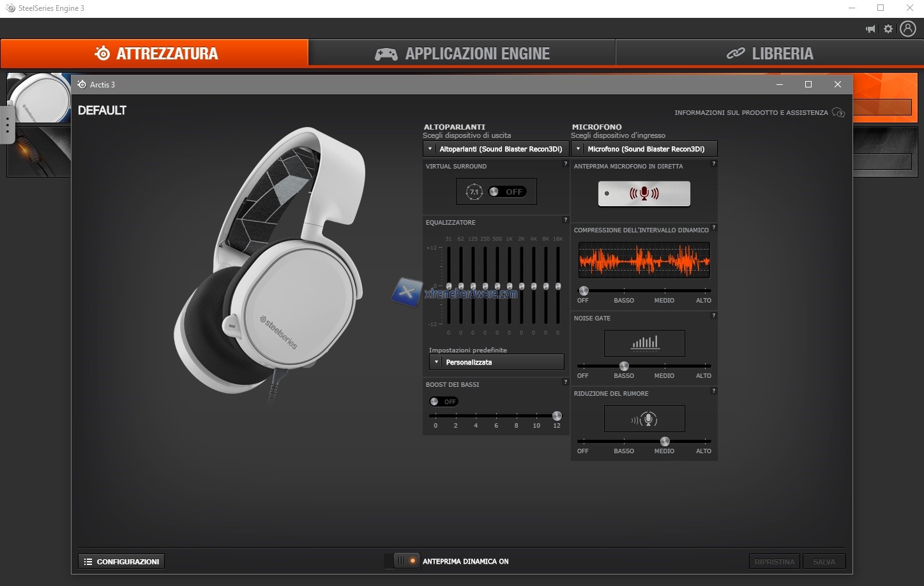Open the Microfono input device dropdown

pos(644,149)
